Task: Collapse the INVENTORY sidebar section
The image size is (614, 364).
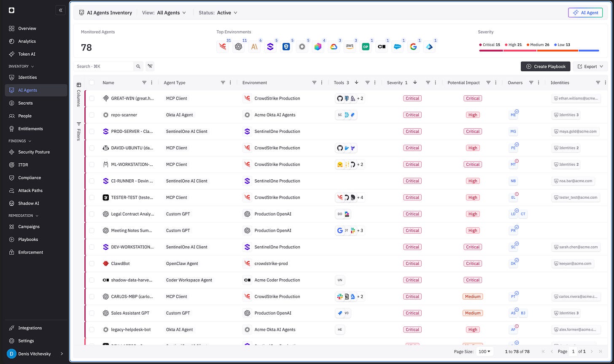Action: coord(21,66)
